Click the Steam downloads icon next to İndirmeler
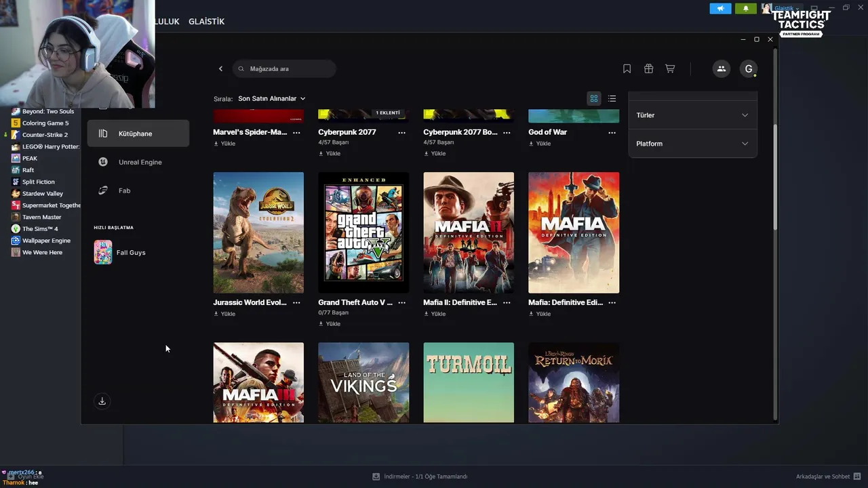 tap(376, 476)
